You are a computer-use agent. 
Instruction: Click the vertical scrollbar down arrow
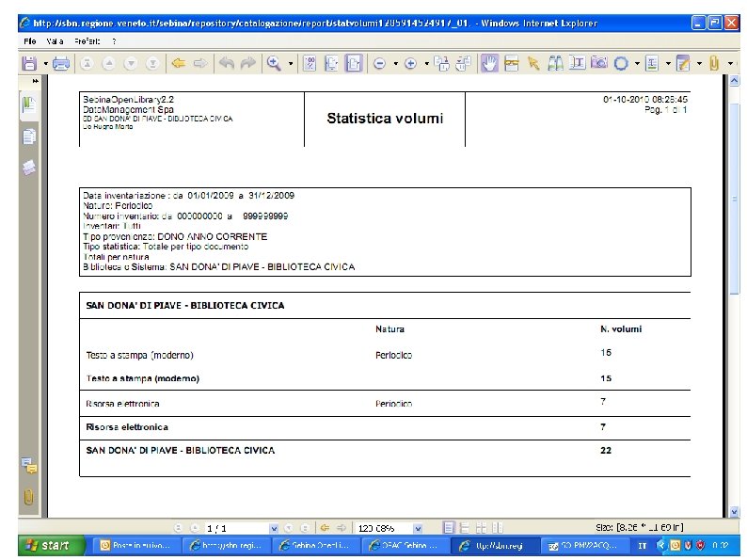(734, 512)
